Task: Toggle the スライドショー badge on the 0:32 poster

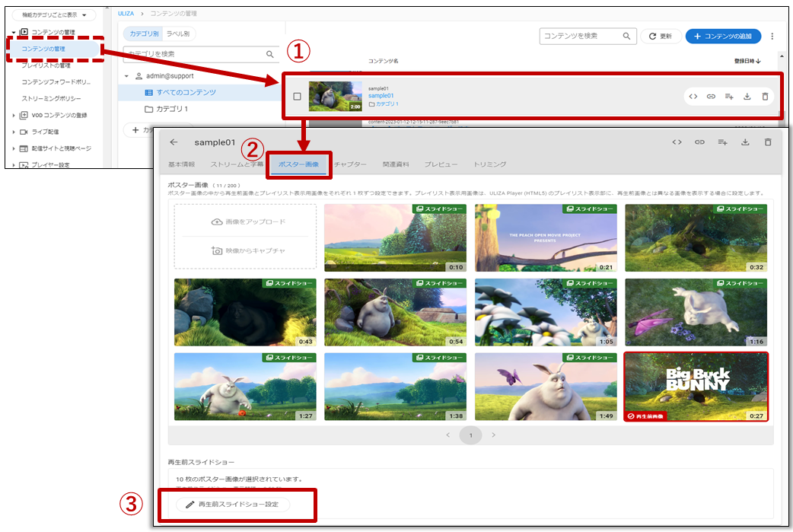Action: [x=740, y=209]
